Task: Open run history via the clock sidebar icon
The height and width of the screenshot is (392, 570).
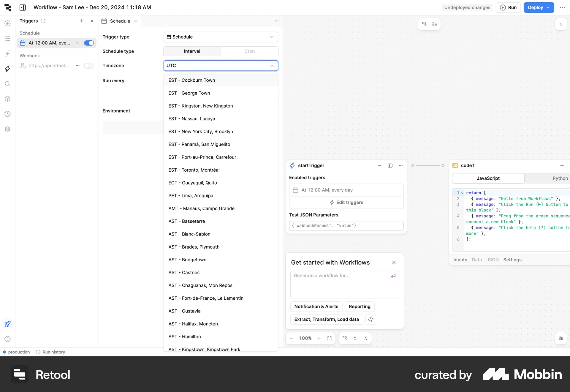Action: coord(7,114)
